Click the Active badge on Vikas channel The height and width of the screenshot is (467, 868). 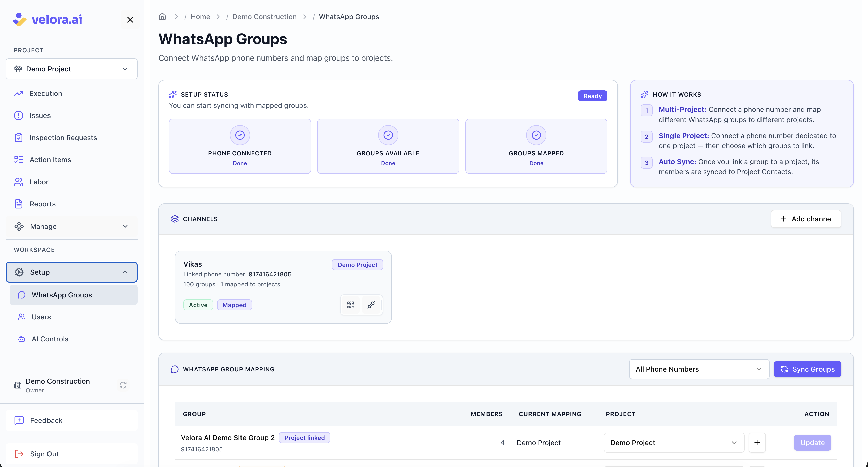coord(198,305)
